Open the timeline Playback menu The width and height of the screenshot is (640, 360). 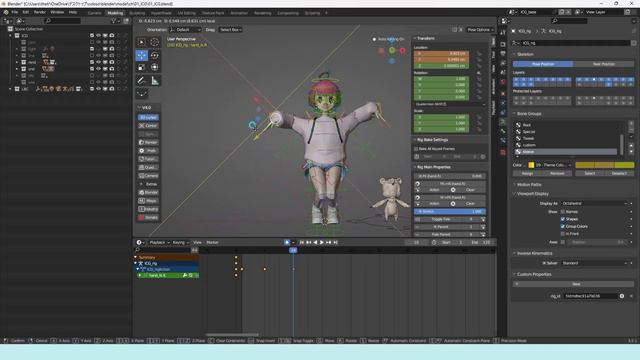(159, 242)
